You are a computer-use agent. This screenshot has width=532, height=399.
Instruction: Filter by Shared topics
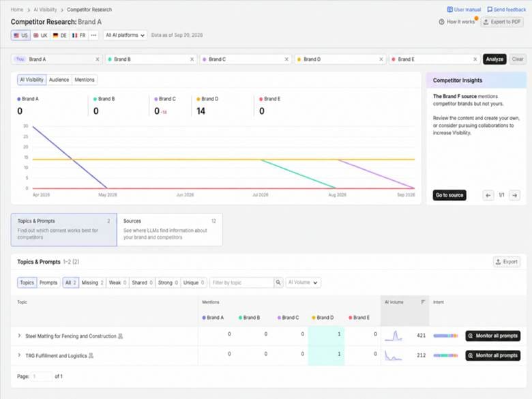pyautogui.click(x=142, y=282)
